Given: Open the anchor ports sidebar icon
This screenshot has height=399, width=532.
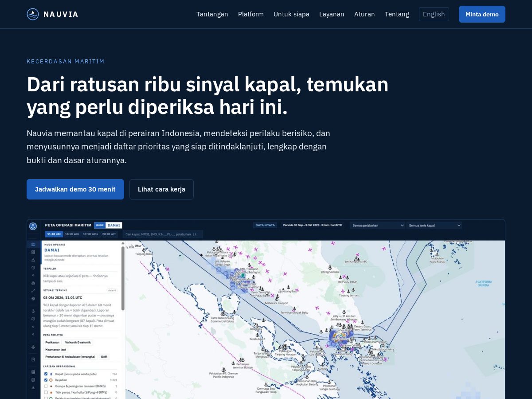Looking at the screenshot, I should (x=33, y=311).
